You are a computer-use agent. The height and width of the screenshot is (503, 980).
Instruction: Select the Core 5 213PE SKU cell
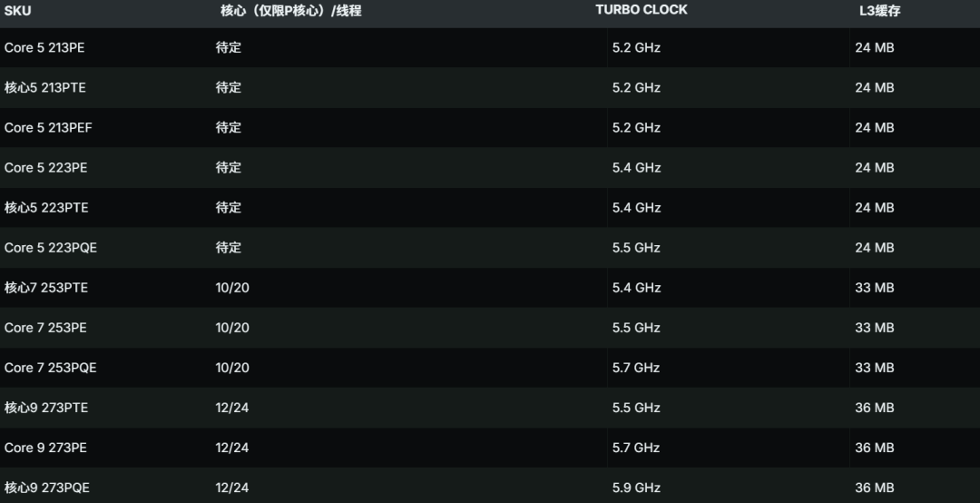[x=44, y=47]
